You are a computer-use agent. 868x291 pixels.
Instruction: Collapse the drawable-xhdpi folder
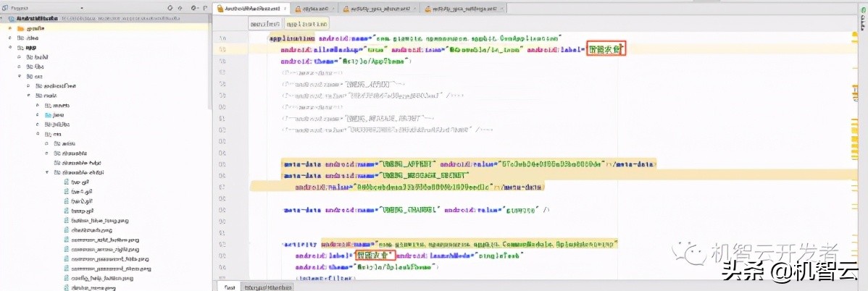click(x=48, y=172)
